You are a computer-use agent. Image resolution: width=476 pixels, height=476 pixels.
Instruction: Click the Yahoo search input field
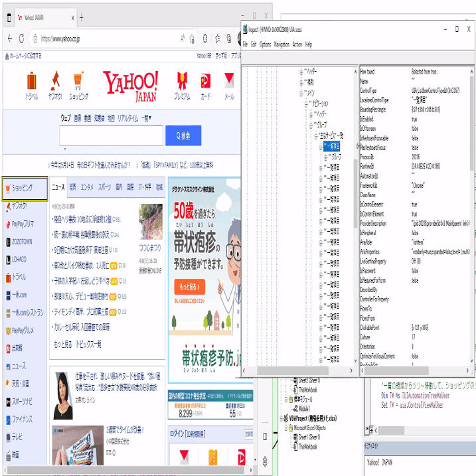111,135
